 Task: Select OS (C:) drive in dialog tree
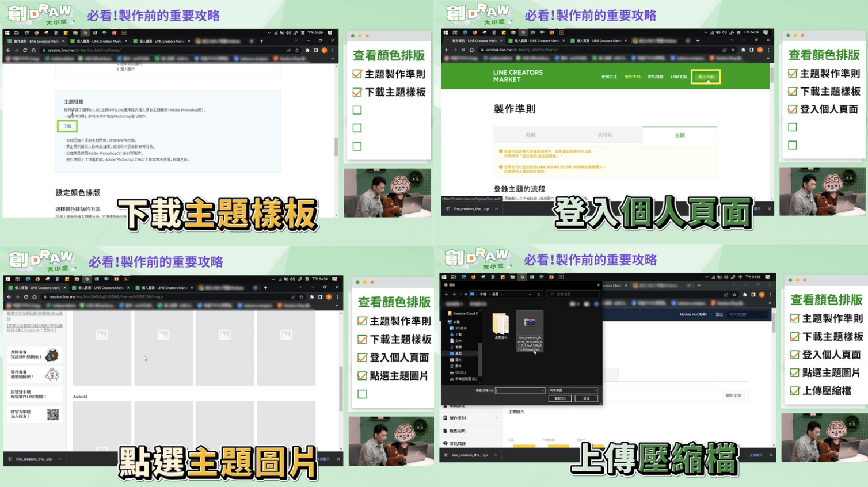click(x=458, y=372)
